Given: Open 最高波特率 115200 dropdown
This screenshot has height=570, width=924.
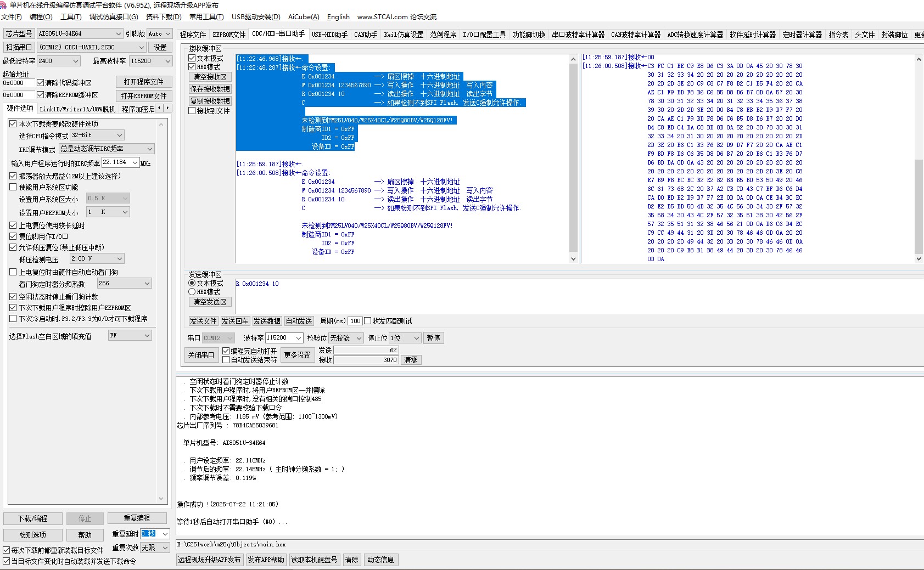Looking at the screenshot, I should click(x=151, y=61).
